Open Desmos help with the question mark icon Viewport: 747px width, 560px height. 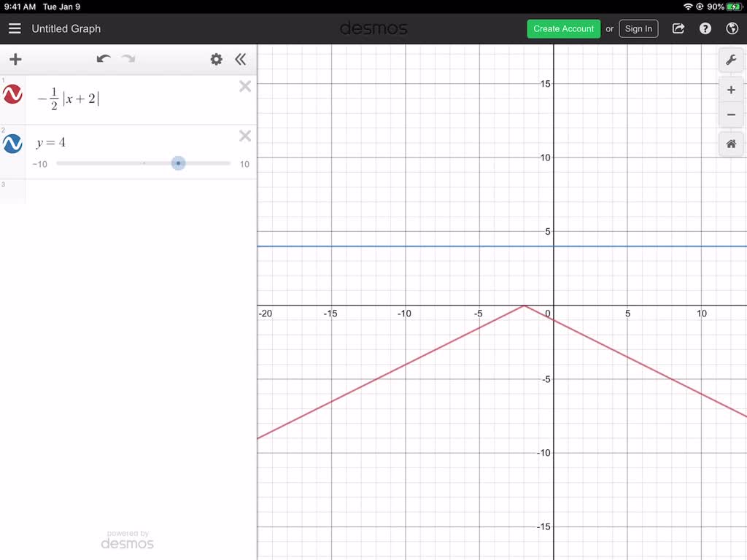(705, 28)
